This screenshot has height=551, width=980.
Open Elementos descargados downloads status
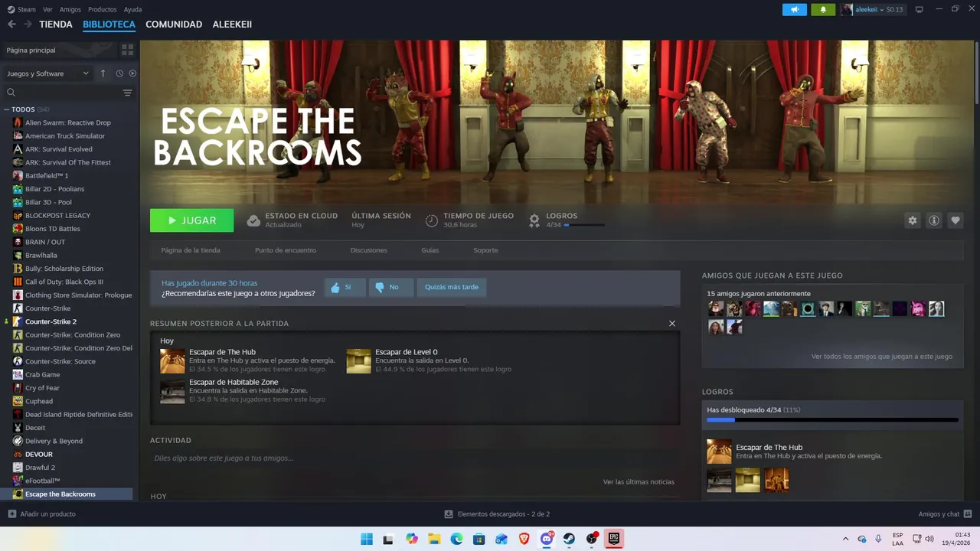pos(498,514)
